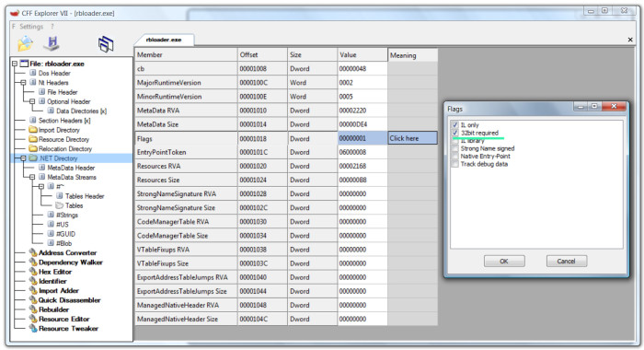Toggle the 32bit required checkbox
Screen dimensions: 644x350
click(x=454, y=133)
